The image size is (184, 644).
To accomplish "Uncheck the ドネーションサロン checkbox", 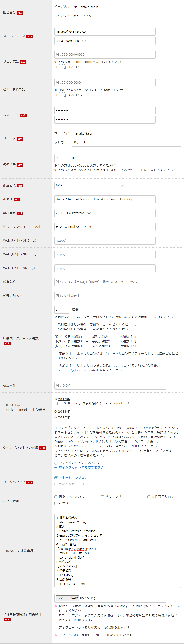I will coord(56,478).
